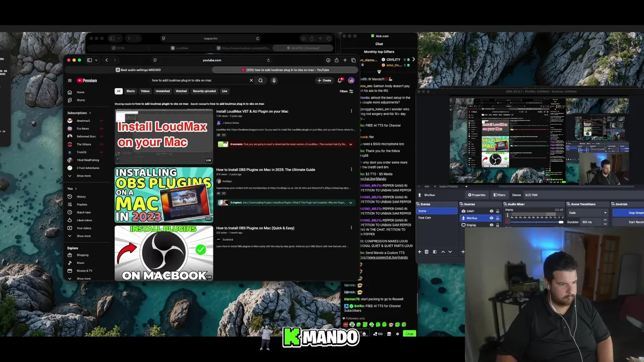Expand 8 moments section under LoudMax video
This screenshot has height=362, width=644.
[351, 144]
